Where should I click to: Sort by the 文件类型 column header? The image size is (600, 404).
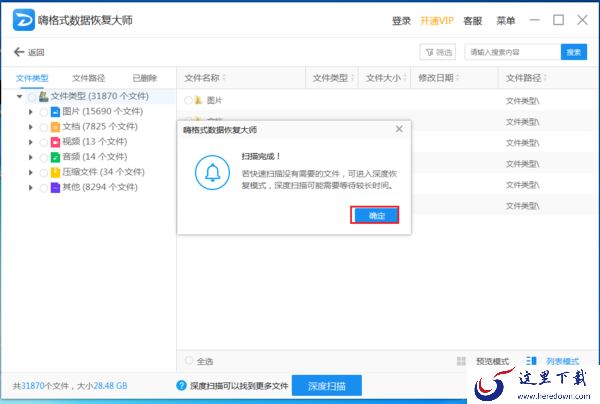(332, 78)
